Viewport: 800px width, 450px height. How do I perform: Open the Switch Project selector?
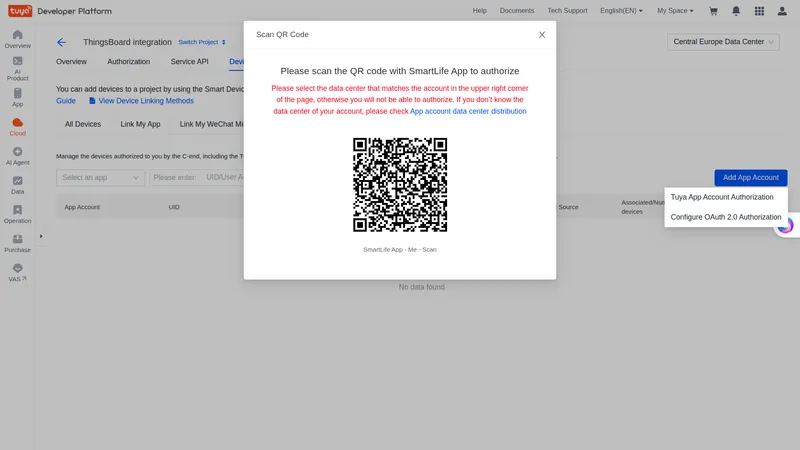[x=202, y=42]
